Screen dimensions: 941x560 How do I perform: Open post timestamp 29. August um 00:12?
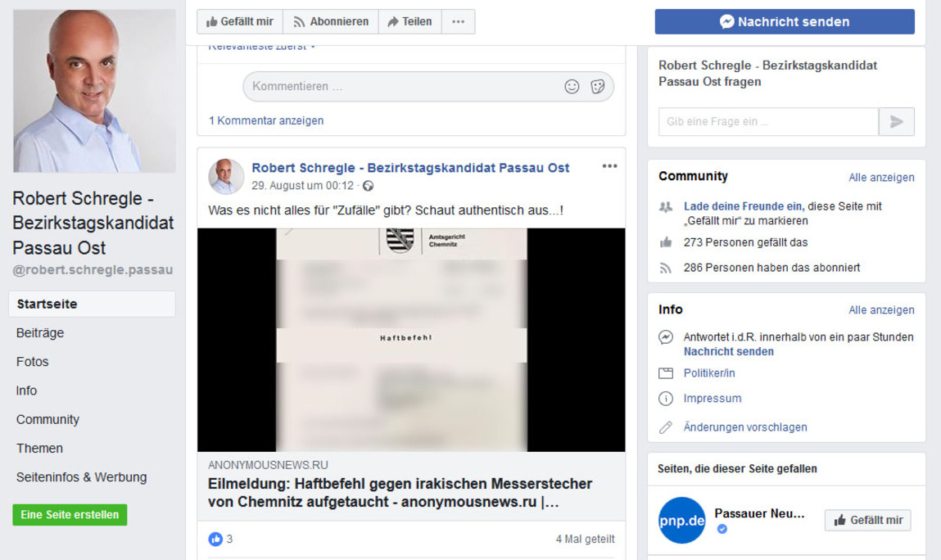(302, 186)
